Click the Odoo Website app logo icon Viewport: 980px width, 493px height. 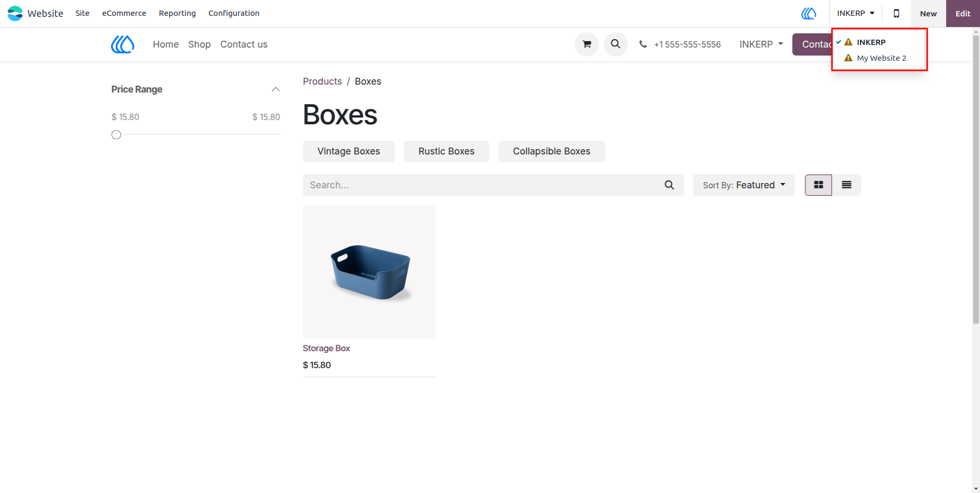point(15,13)
